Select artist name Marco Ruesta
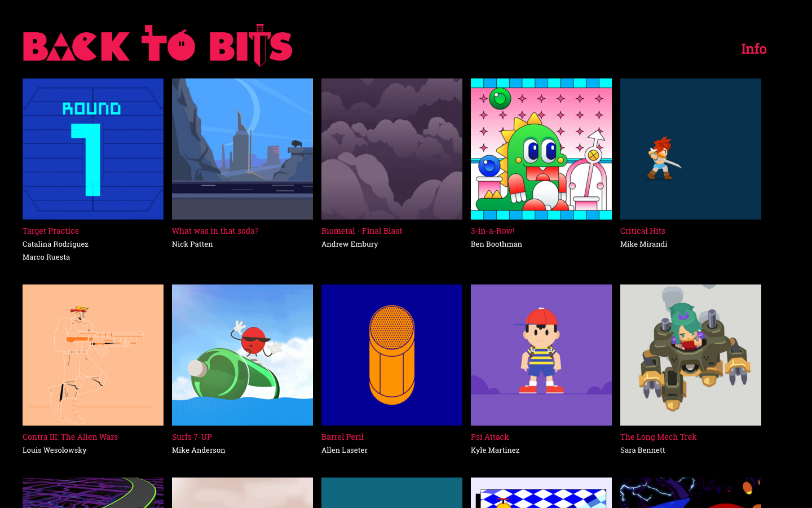812x508 pixels. [46, 257]
